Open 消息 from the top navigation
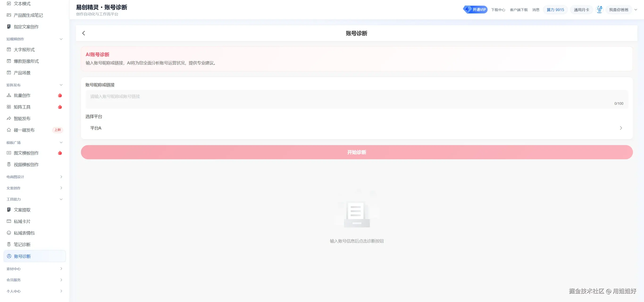The width and height of the screenshot is (644, 302). [536, 9]
